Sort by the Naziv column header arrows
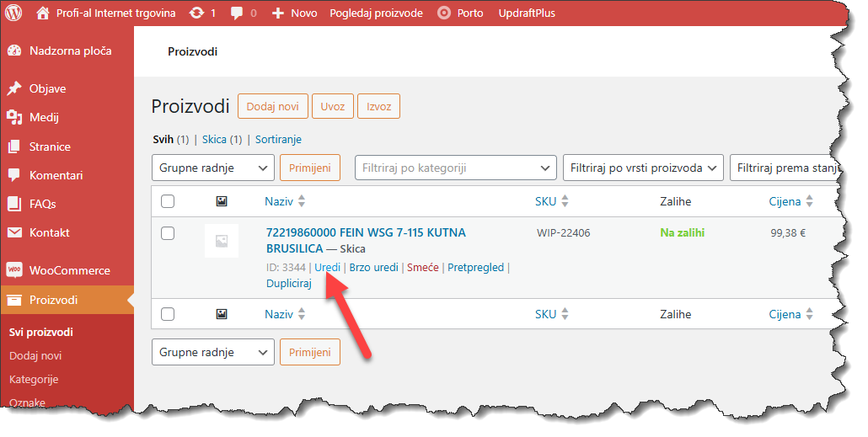 coord(302,201)
